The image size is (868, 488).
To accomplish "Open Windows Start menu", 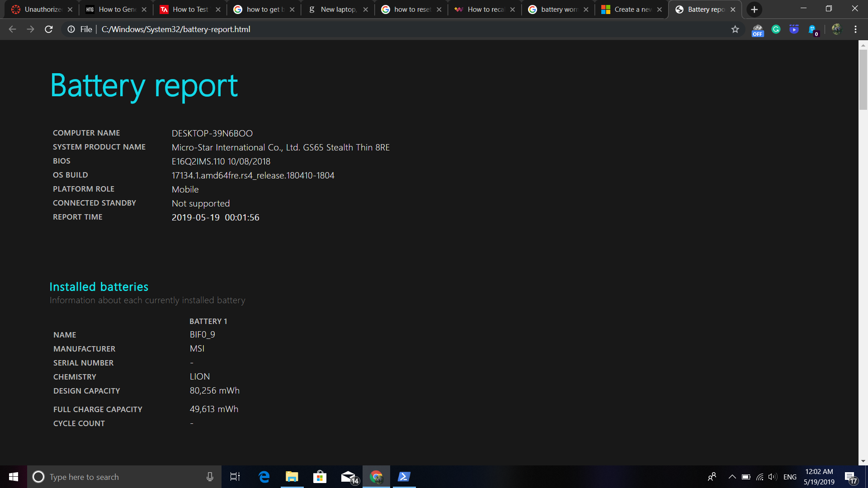I will point(14,477).
